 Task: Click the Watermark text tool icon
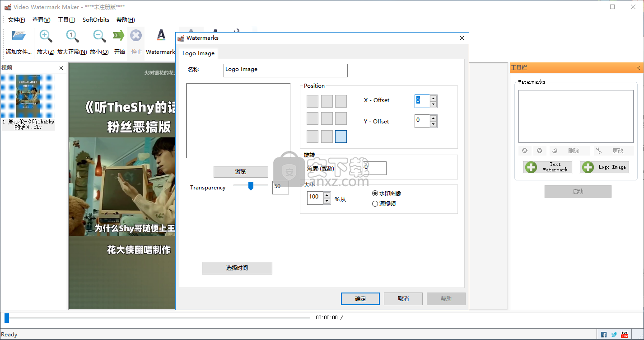pos(161,36)
